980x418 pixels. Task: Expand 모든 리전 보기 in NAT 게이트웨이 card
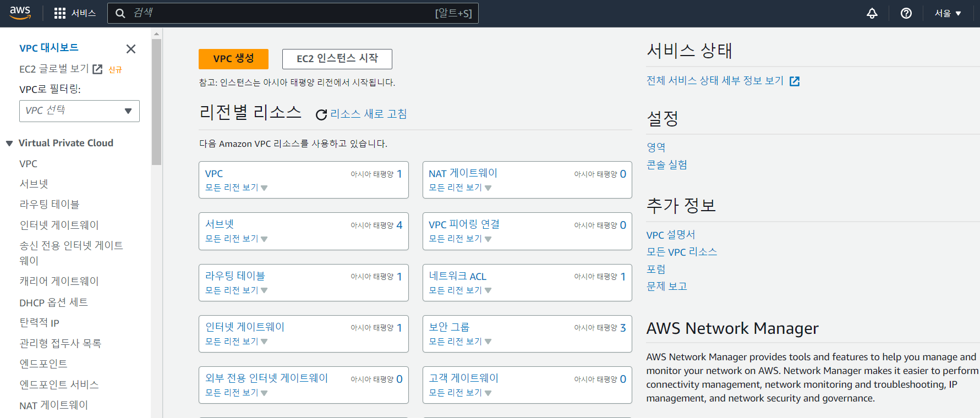(x=460, y=188)
